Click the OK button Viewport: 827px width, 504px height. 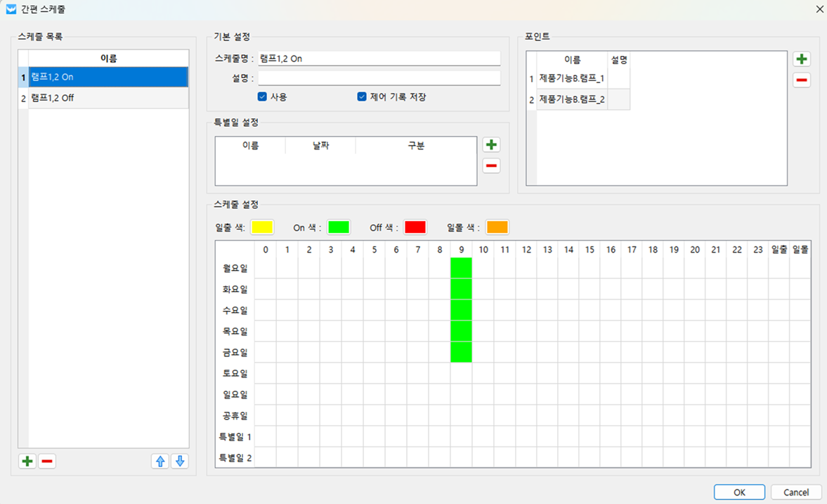739,492
